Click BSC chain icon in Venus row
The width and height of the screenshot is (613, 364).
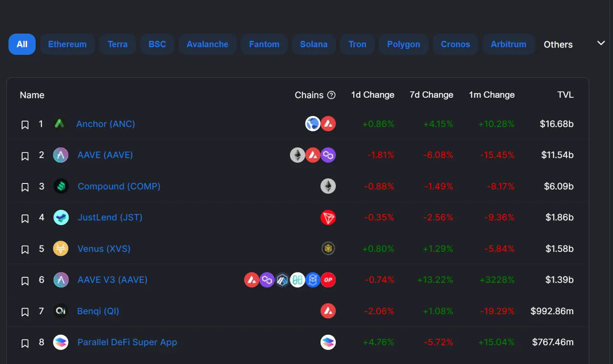coord(328,248)
